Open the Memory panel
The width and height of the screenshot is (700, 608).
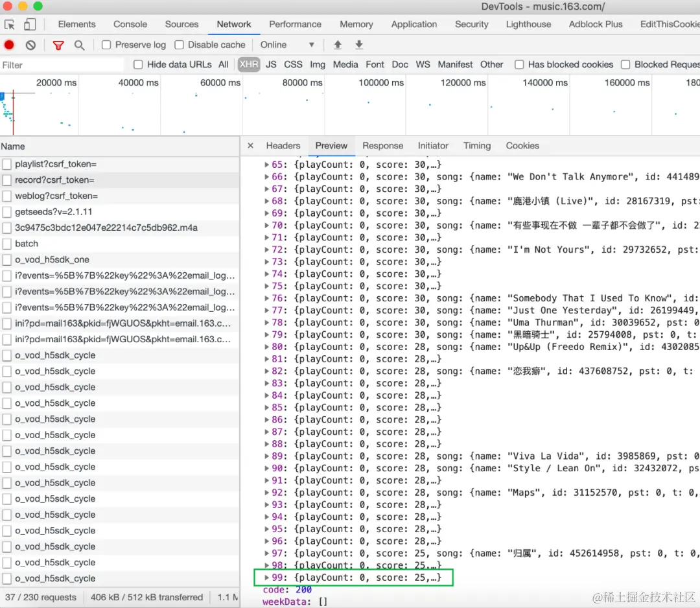click(356, 24)
